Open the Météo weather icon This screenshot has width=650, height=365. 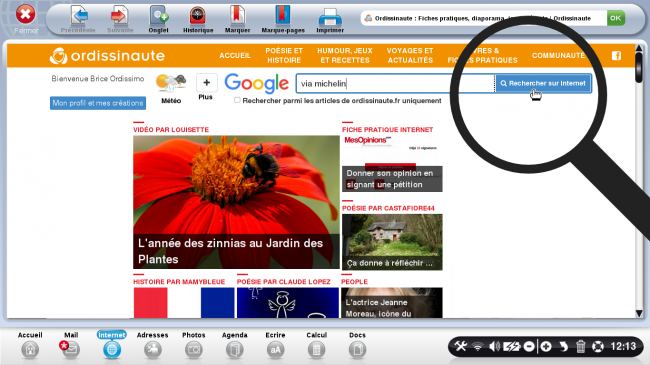(x=171, y=88)
